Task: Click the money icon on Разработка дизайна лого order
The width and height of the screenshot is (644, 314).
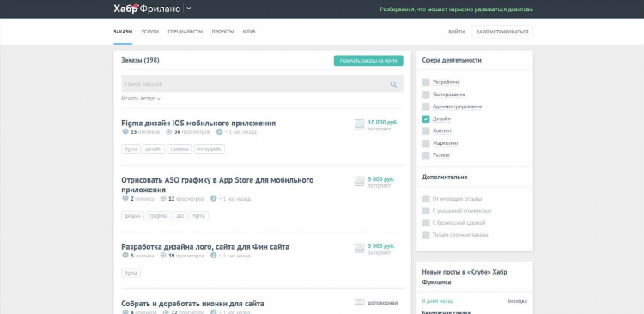Action: point(360,248)
